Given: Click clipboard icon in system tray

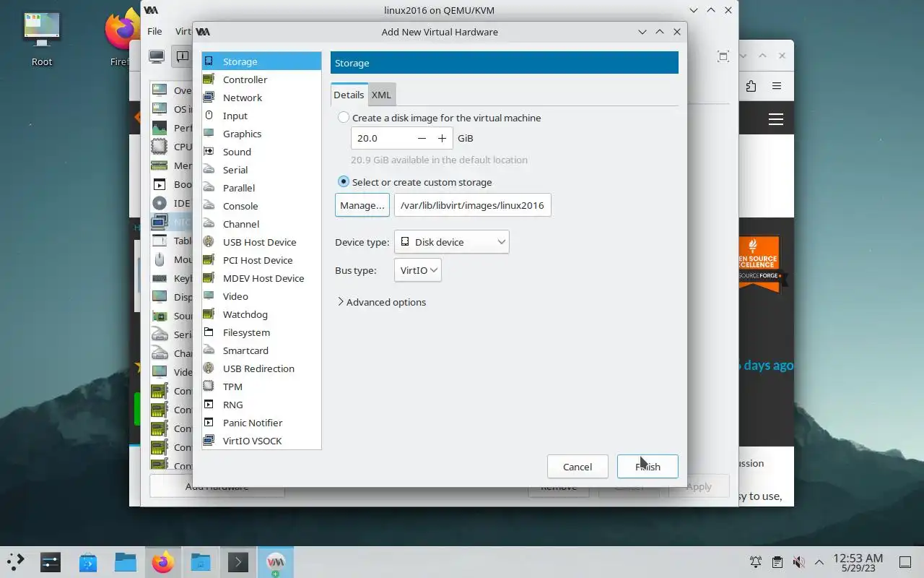Looking at the screenshot, I should 777,562.
